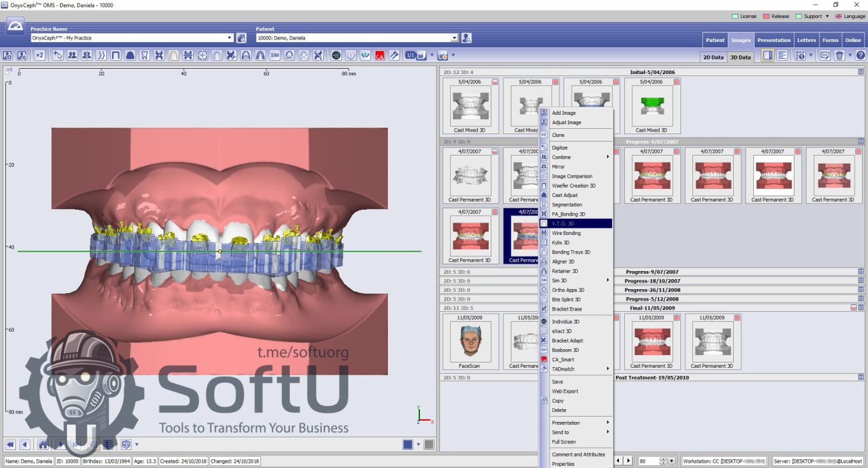Open the Combine submenu
Image resolution: width=868 pixels, height=468 pixels.
pos(576,157)
